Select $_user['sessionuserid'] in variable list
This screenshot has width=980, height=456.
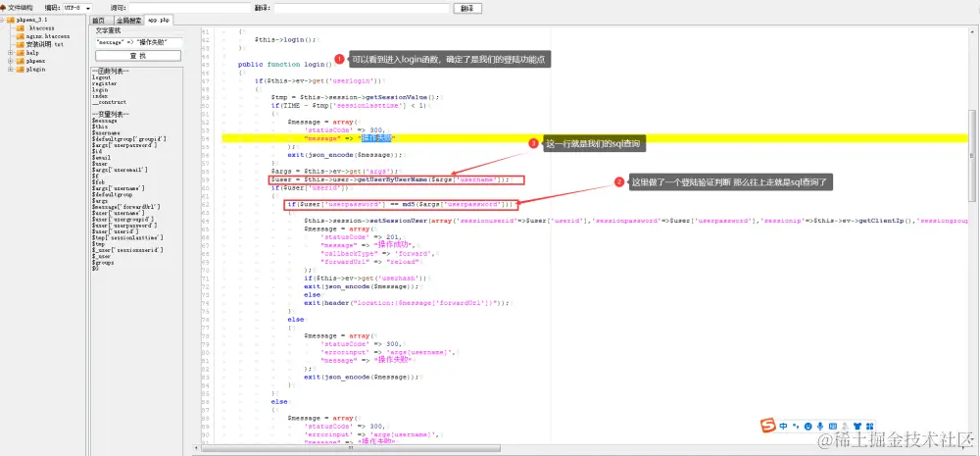(127, 250)
